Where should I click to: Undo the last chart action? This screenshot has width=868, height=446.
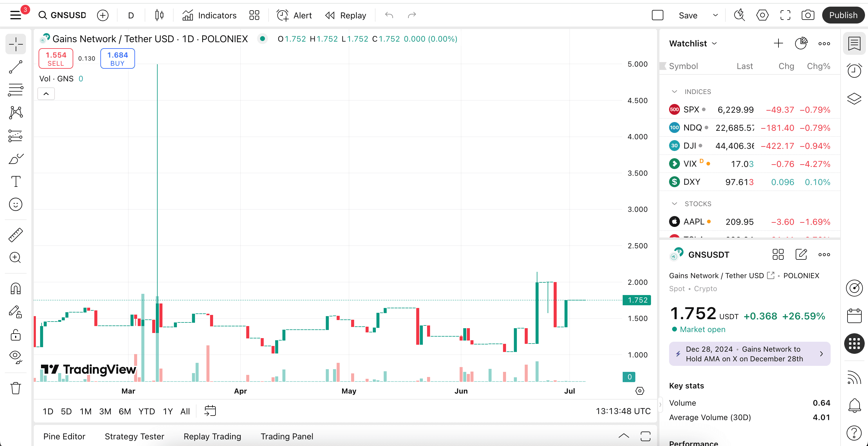pyautogui.click(x=389, y=15)
